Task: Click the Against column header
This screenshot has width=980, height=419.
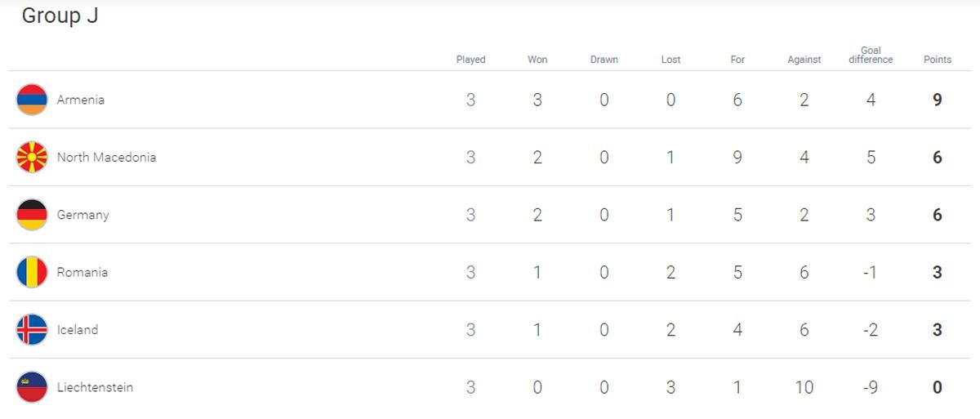Action: point(804,60)
